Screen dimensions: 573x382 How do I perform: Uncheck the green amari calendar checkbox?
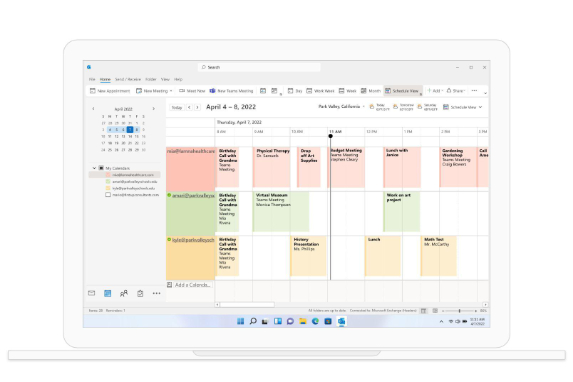point(108,181)
